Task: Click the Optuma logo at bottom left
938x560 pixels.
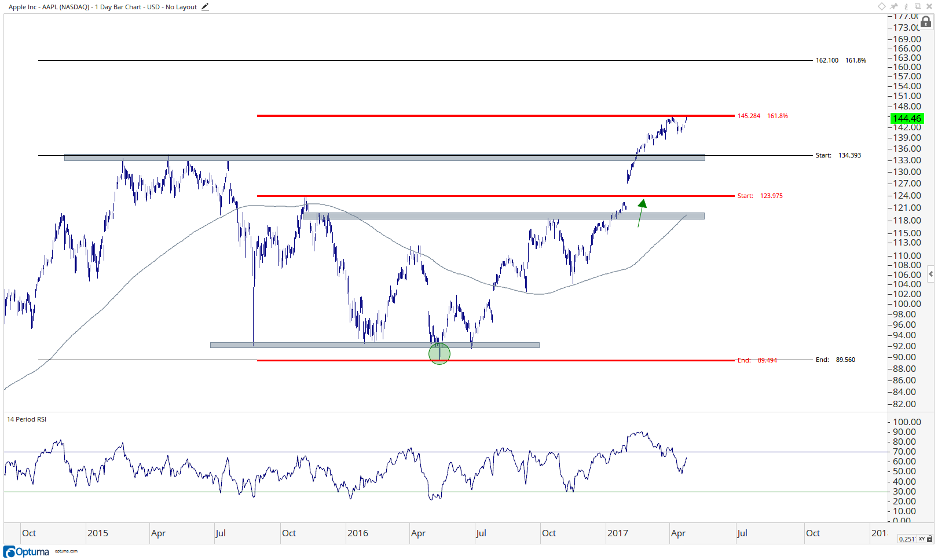Action: point(27,551)
